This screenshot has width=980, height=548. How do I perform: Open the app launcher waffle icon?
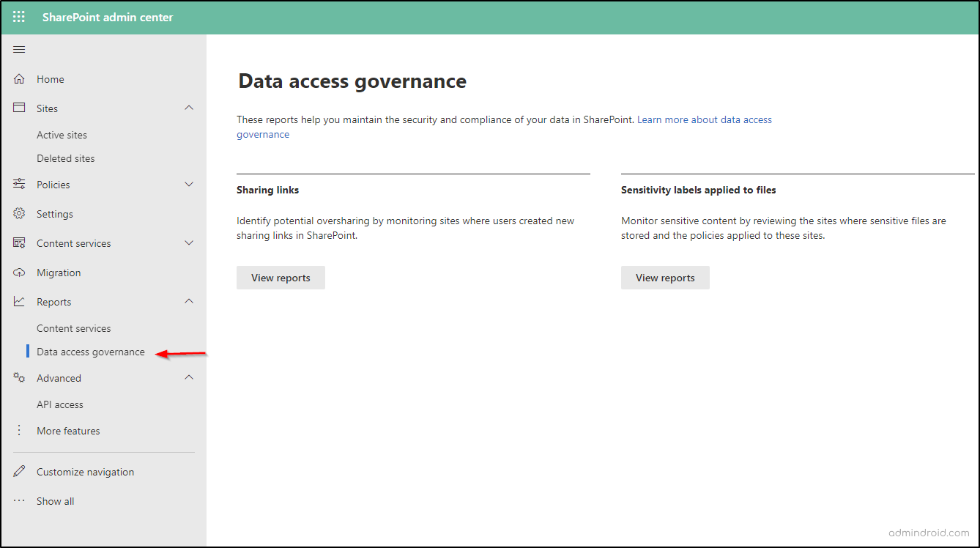pyautogui.click(x=19, y=17)
